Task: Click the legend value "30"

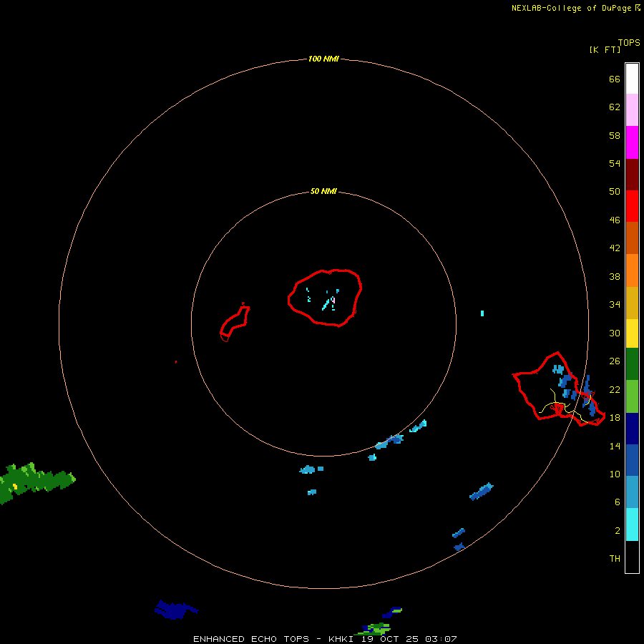Action: [615, 333]
